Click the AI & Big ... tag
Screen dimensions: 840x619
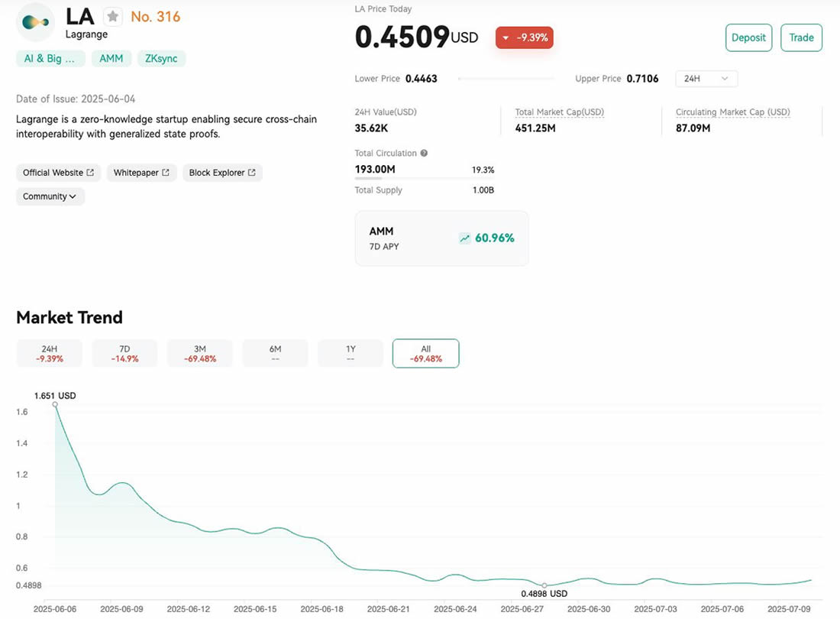(50, 58)
